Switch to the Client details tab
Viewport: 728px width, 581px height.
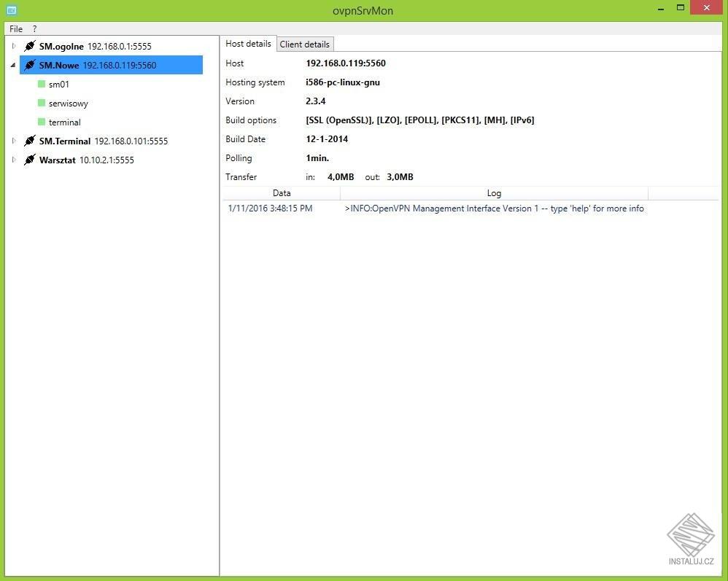pos(305,44)
